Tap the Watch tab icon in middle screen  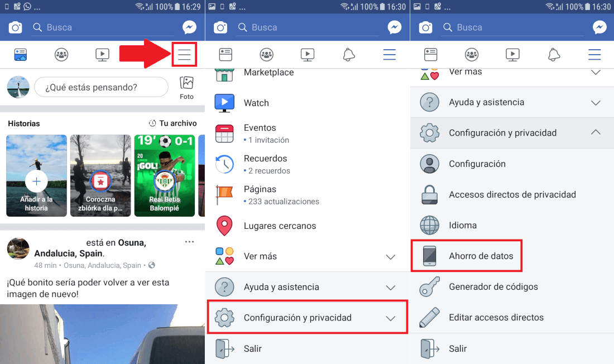[308, 55]
